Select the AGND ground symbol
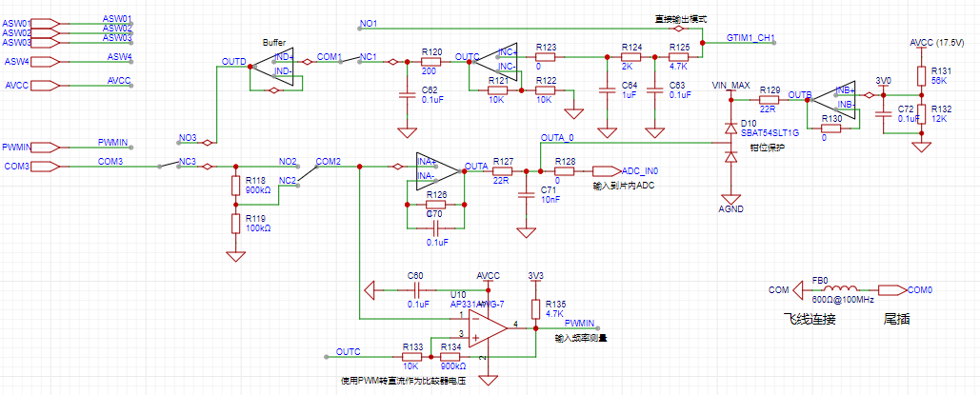980x395 pixels. pyautogui.click(x=730, y=199)
